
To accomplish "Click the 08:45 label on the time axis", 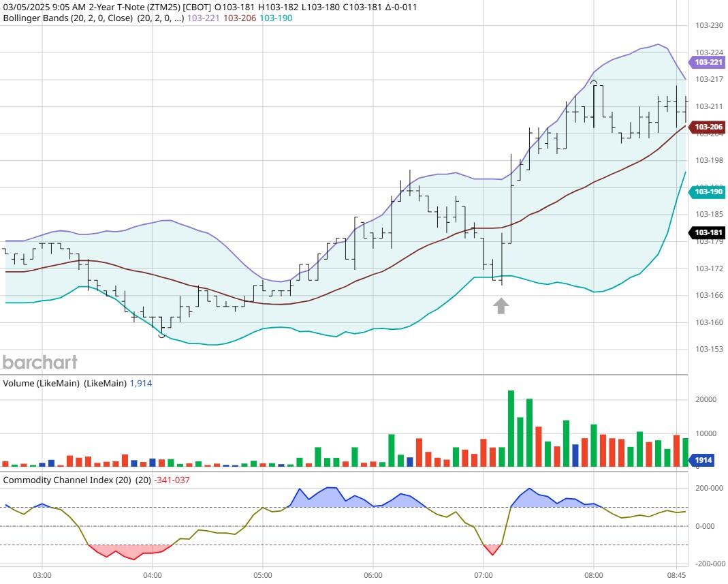I will 676,574.
